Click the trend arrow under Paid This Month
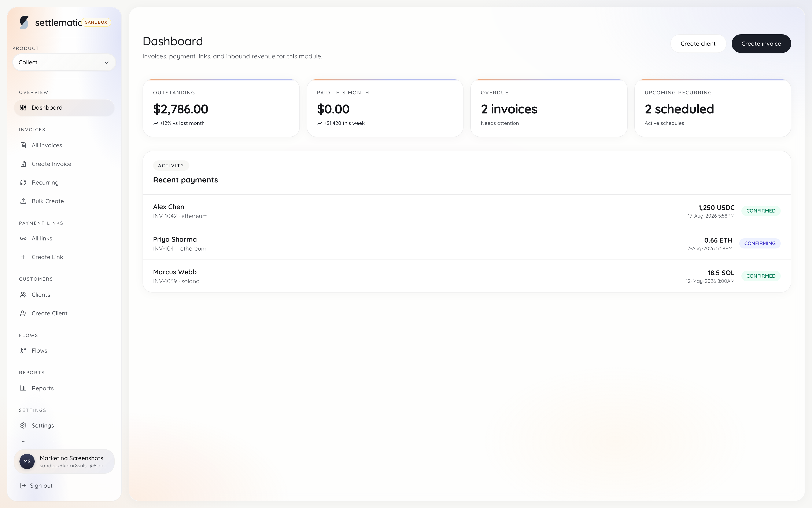This screenshot has height=508, width=812. 320,123
